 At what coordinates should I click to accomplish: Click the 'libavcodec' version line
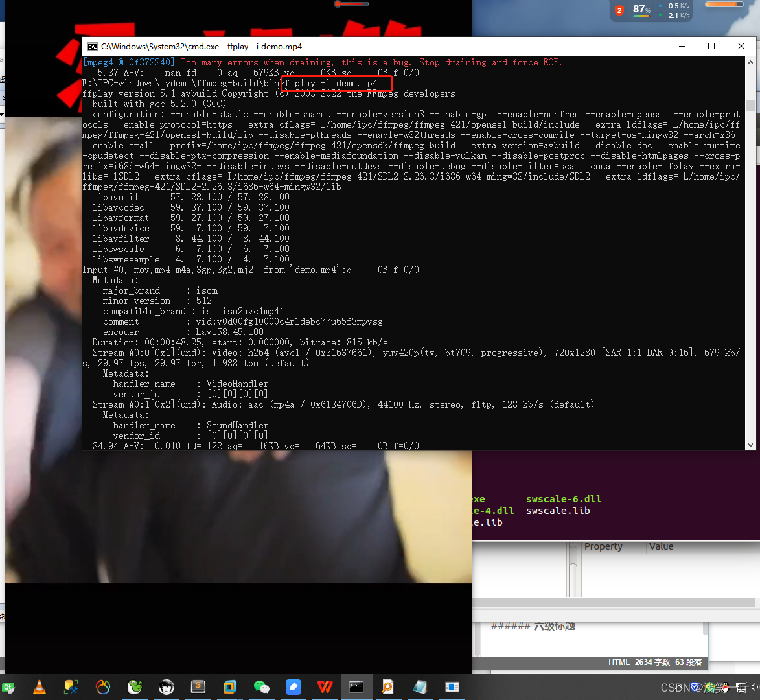pyautogui.click(x=191, y=207)
